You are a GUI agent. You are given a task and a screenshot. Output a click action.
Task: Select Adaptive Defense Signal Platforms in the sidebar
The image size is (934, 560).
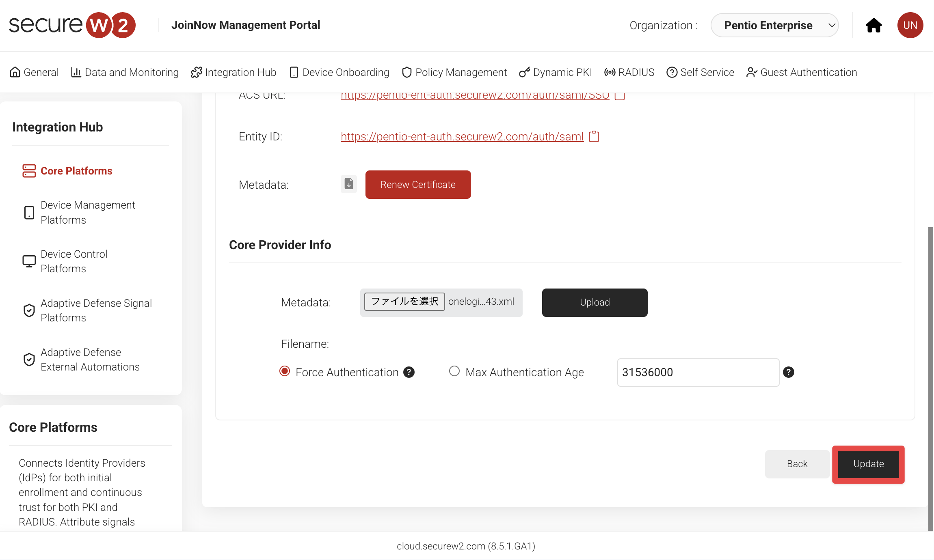click(96, 310)
